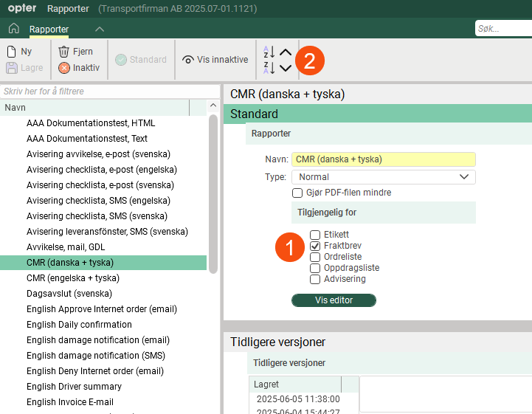Select English Driver summary in the list
The image size is (532, 414).
point(74,387)
